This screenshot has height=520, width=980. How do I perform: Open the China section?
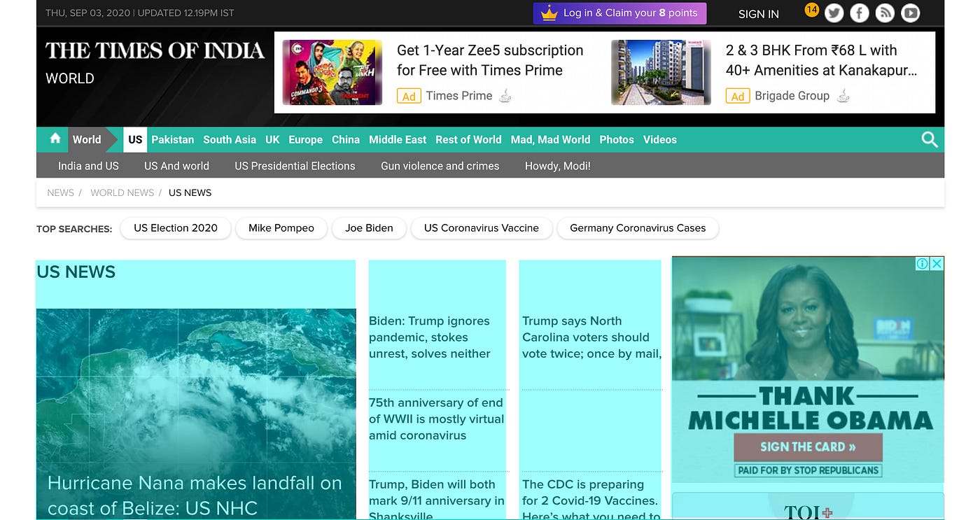click(346, 139)
